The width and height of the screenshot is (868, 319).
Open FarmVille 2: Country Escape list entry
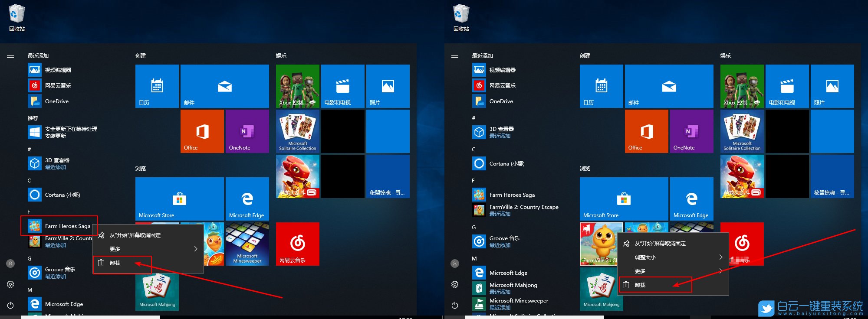pos(516,210)
